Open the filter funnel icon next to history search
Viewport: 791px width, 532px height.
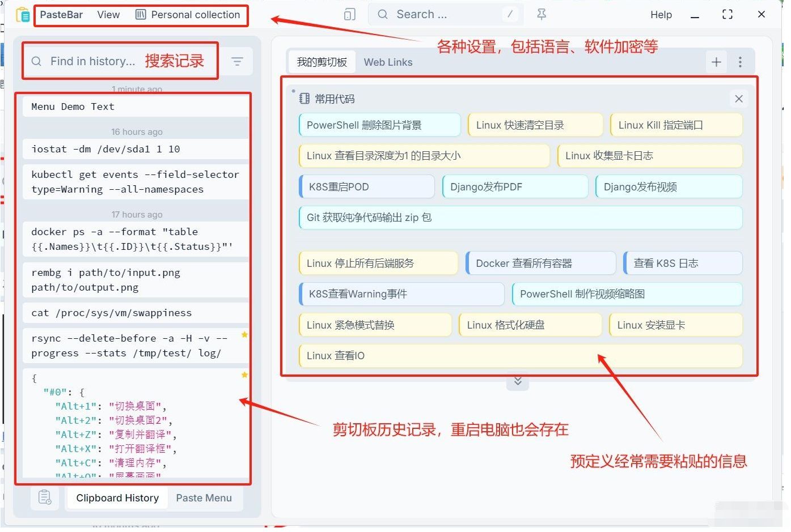(237, 61)
